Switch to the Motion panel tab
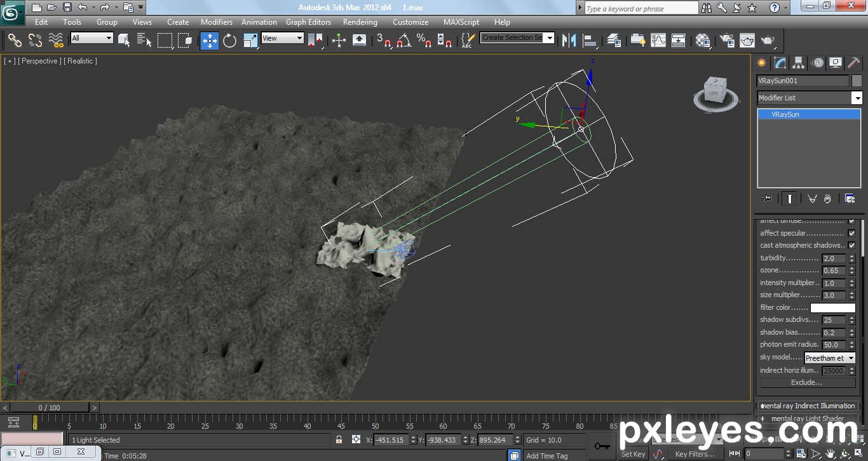Screen dimensions: 868x461 pos(818,63)
